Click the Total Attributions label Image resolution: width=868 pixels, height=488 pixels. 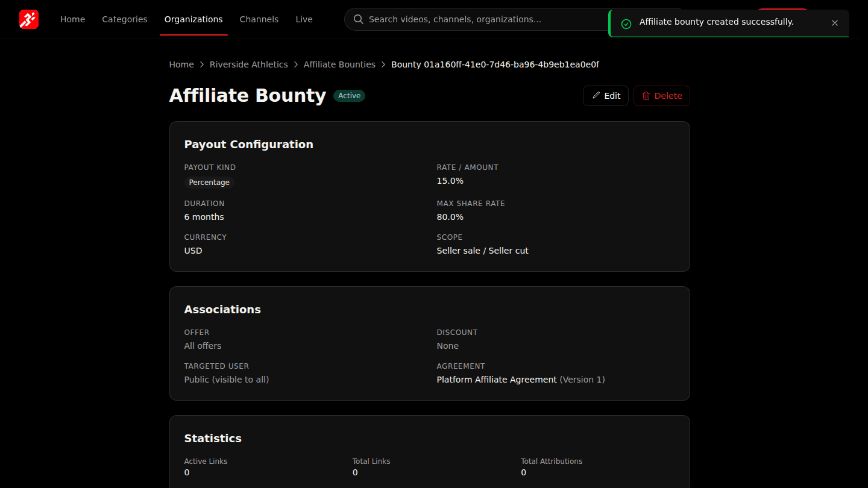(552, 461)
